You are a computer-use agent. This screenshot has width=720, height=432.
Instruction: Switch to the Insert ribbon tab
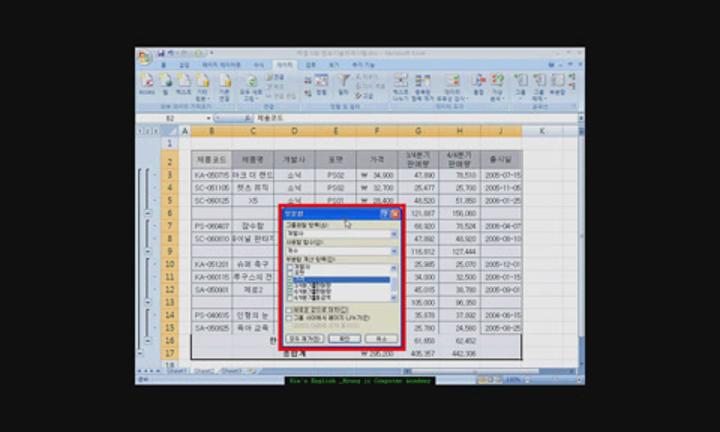point(184,65)
